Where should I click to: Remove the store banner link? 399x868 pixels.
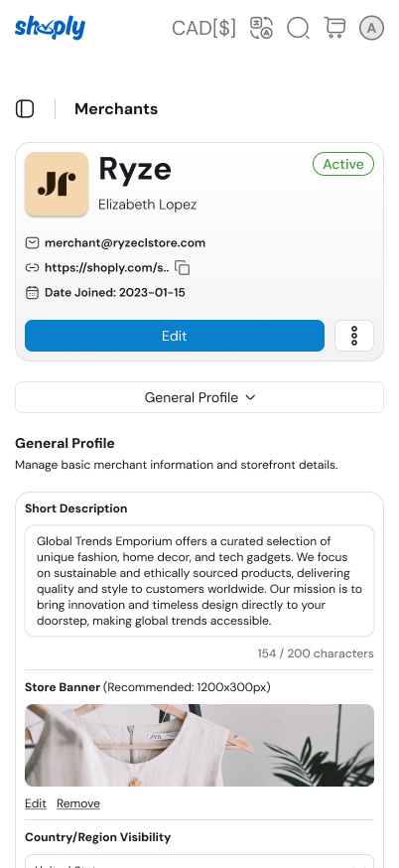[x=78, y=803]
